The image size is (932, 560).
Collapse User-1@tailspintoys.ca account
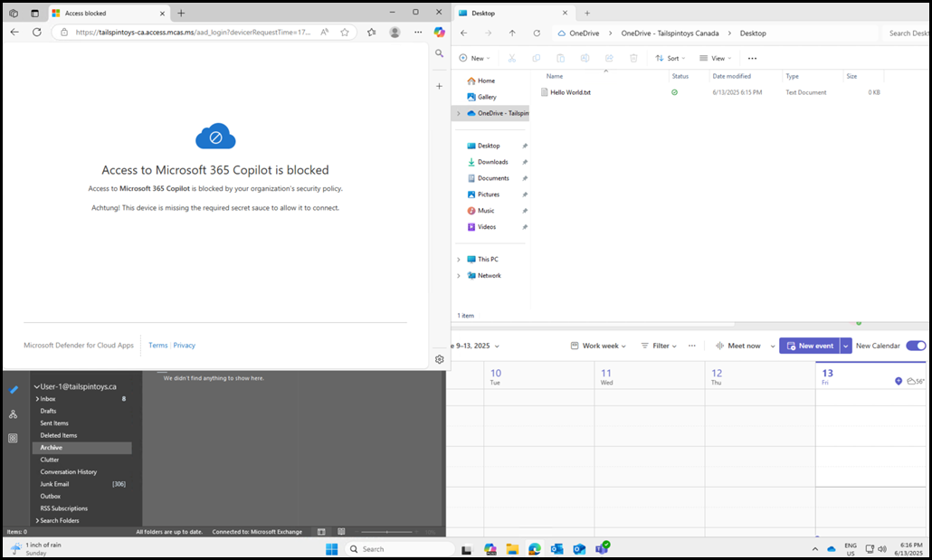pyautogui.click(x=36, y=386)
